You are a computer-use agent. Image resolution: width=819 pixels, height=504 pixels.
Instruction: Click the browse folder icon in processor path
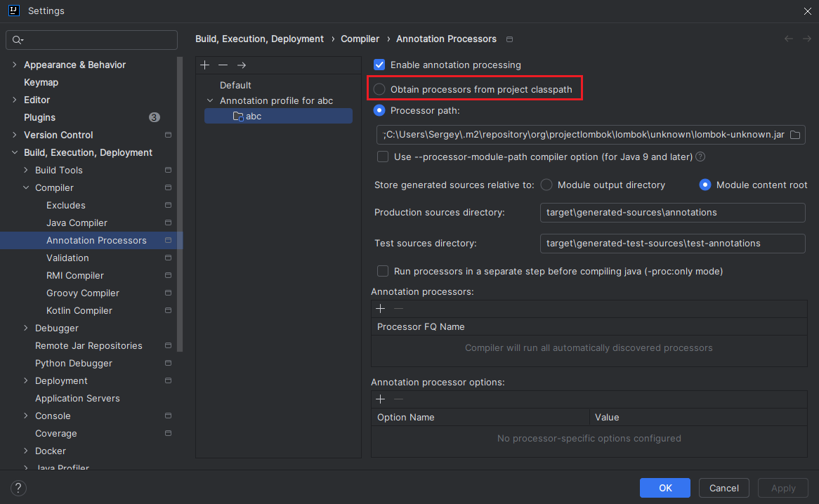tap(795, 135)
